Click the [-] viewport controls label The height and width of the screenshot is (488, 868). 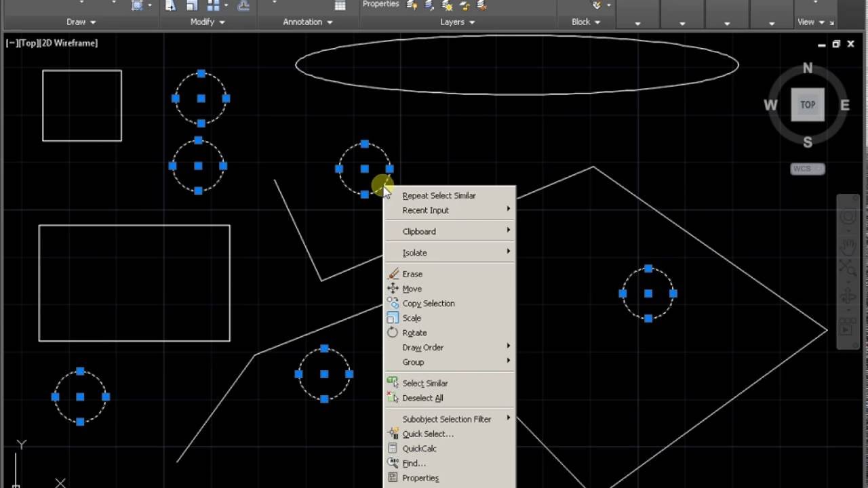click(x=12, y=43)
